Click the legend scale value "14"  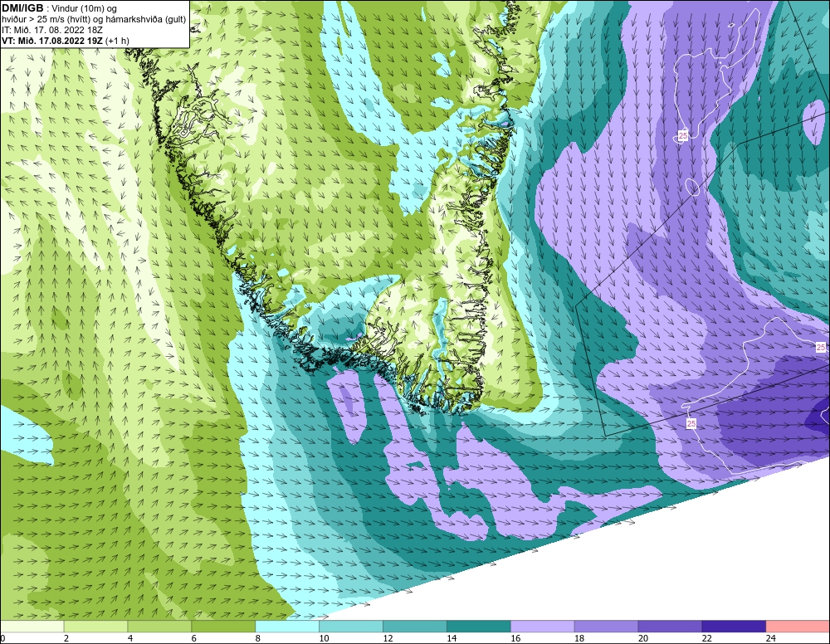(x=452, y=638)
